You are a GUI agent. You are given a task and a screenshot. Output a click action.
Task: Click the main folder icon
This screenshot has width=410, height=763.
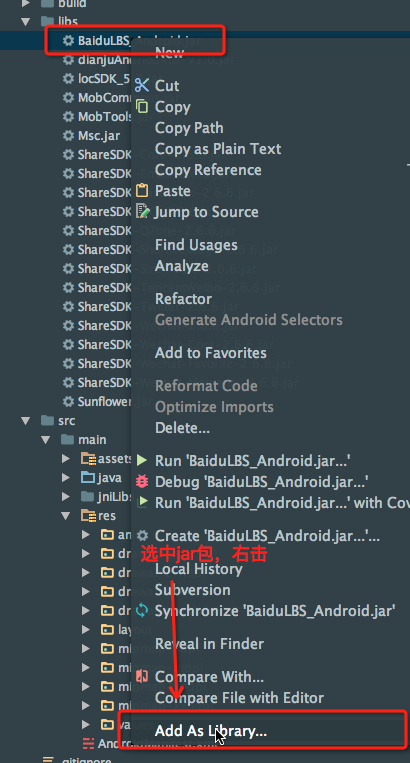point(68,439)
